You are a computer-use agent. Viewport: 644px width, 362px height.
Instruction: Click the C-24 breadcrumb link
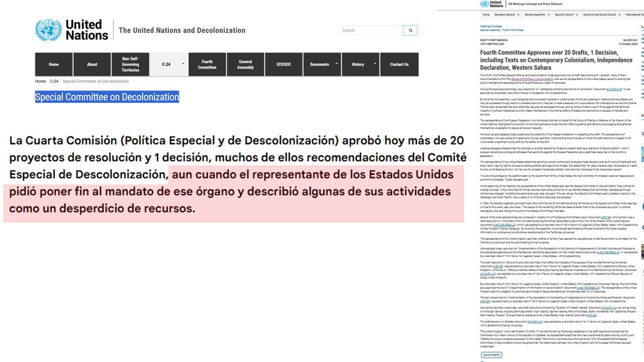[x=54, y=82]
